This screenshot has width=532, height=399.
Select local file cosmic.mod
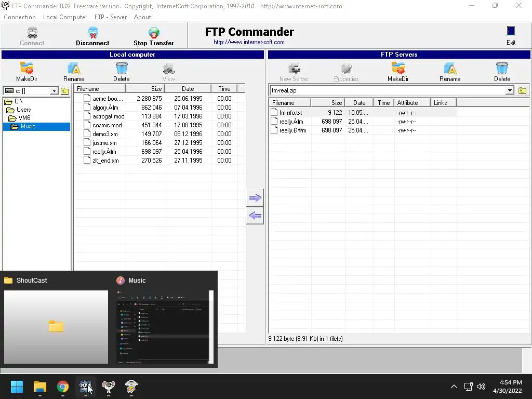107,125
